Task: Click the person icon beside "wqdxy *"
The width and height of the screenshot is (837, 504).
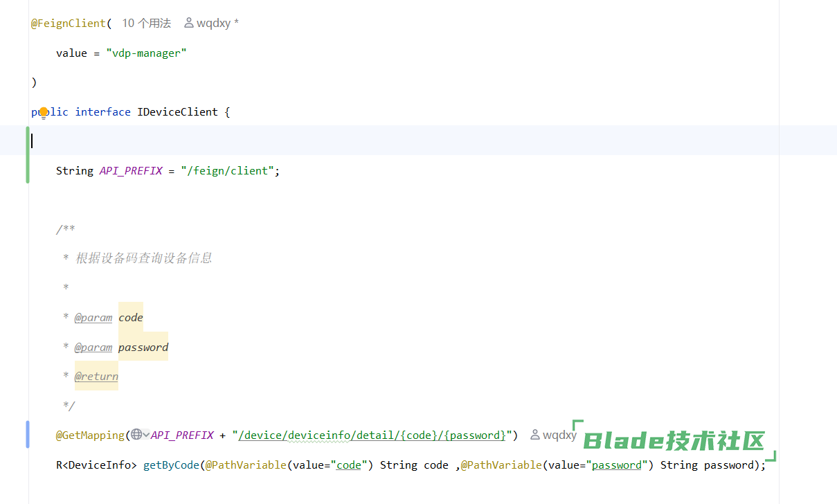Action: point(189,23)
